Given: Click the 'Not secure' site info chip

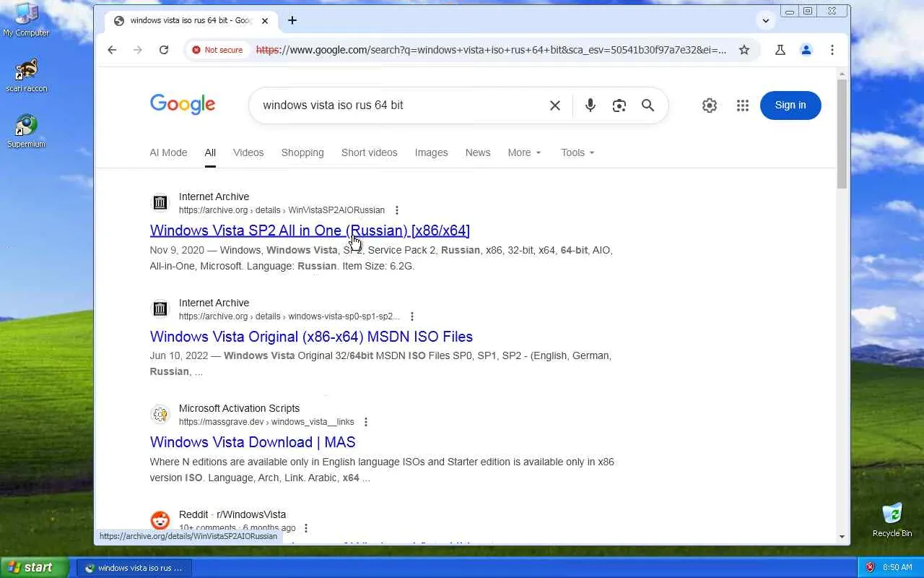Looking at the screenshot, I should click(217, 50).
